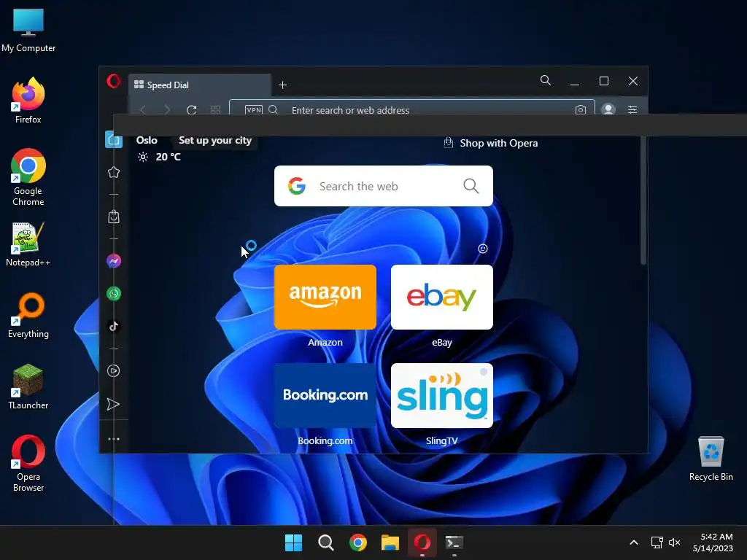Open the Windows Start button
This screenshot has width=747, height=560.
(293, 542)
